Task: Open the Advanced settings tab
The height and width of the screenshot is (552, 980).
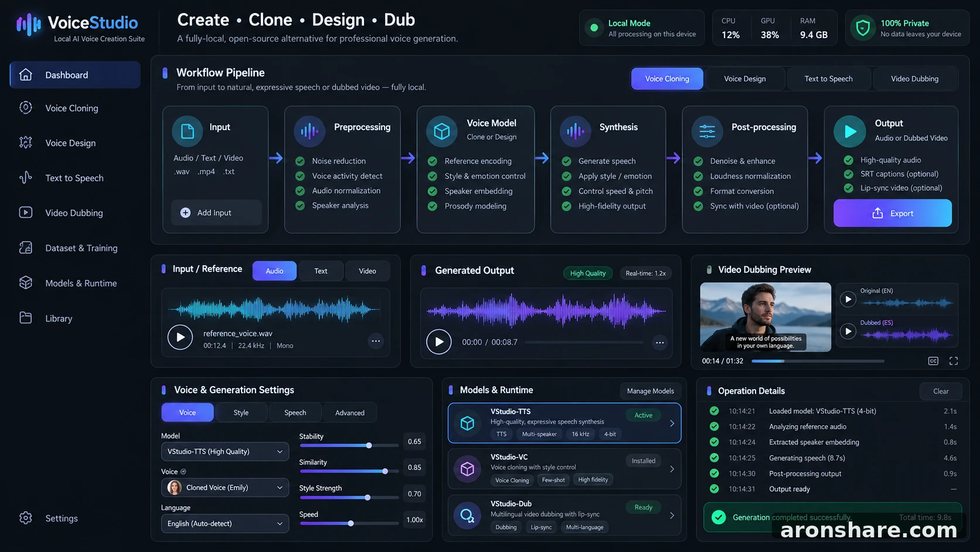Action: [x=350, y=412]
